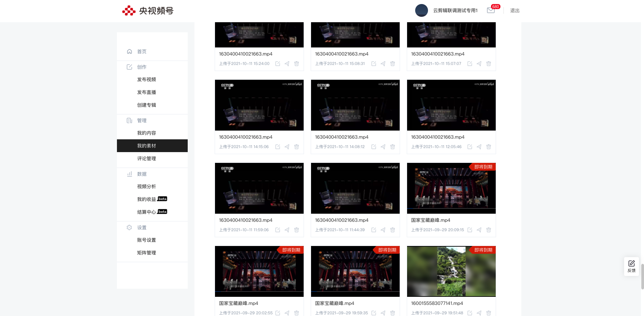Screen dimensions: 644x316
Task: Edit the video uploaded 14:08:12
Action: tap(374, 147)
